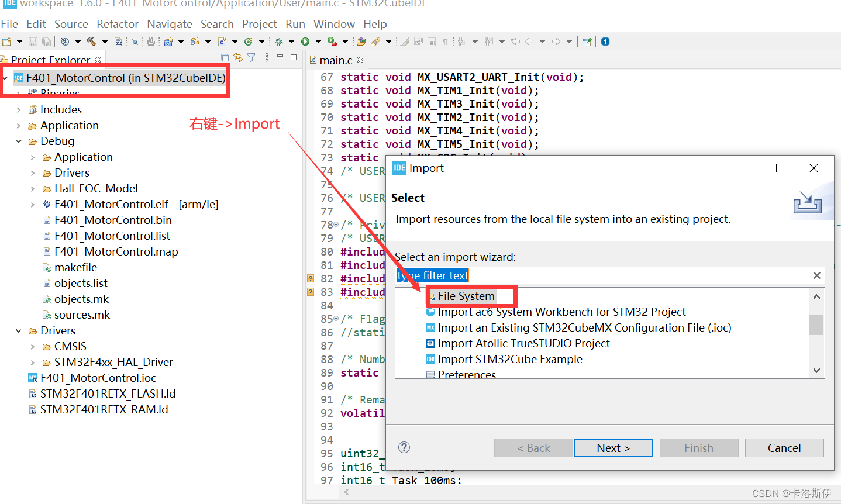The image size is (841, 504).
Task: Expand F401_MotorControl.elf node
Action: (33, 205)
